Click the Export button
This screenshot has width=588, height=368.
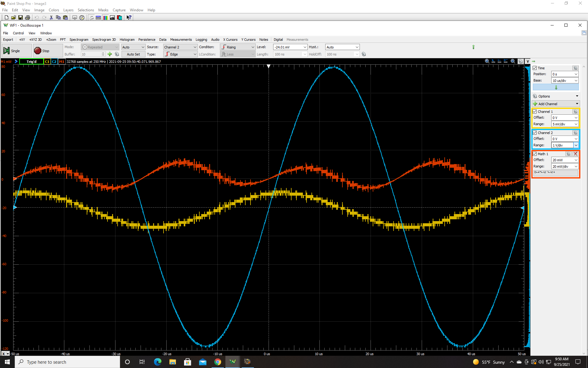[8, 40]
